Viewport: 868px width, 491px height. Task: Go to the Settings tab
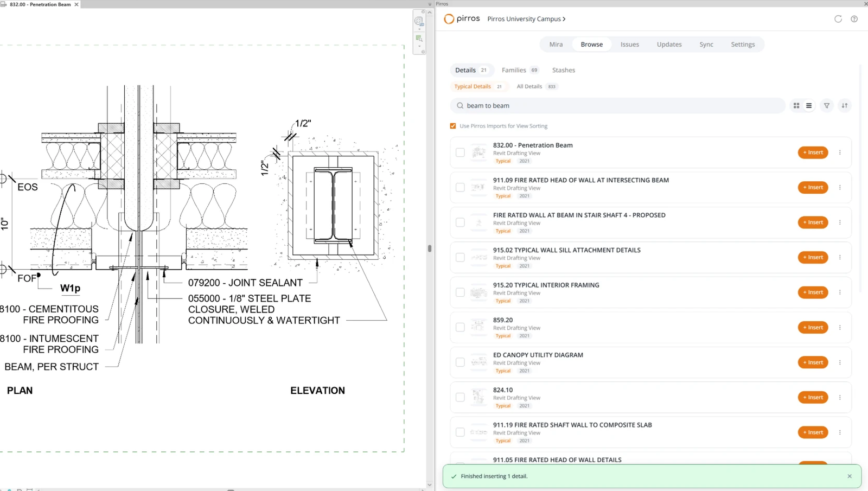[743, 44]
